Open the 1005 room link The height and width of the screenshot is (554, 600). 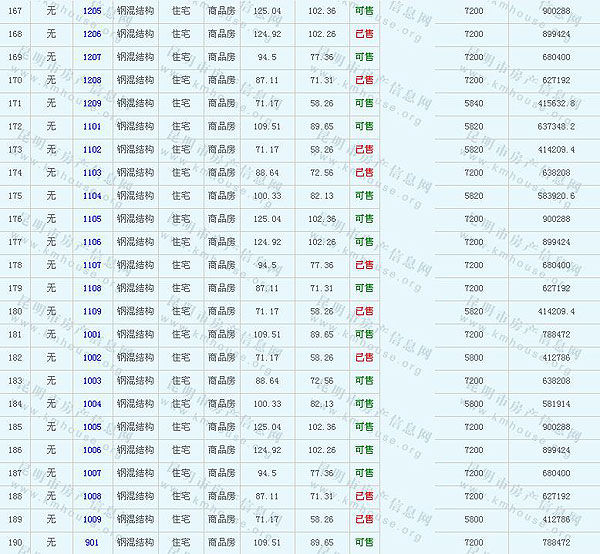click(92, 427)
